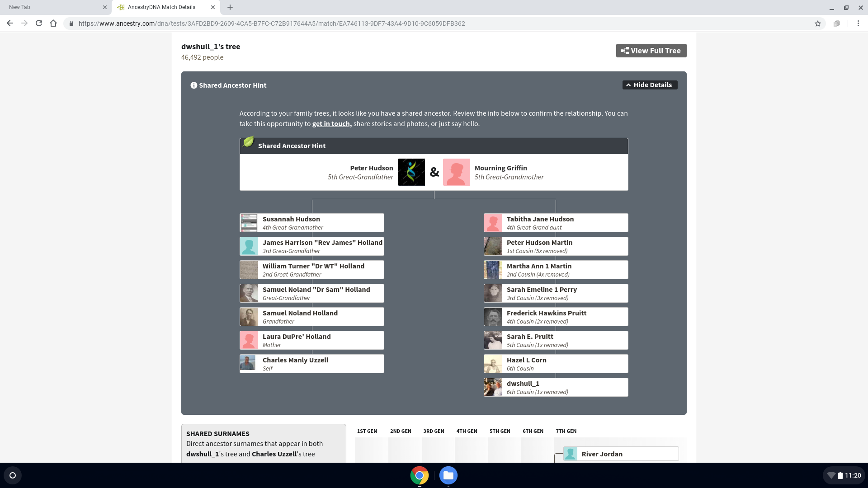Reload the page using the refresh icon

pos(39,23)
